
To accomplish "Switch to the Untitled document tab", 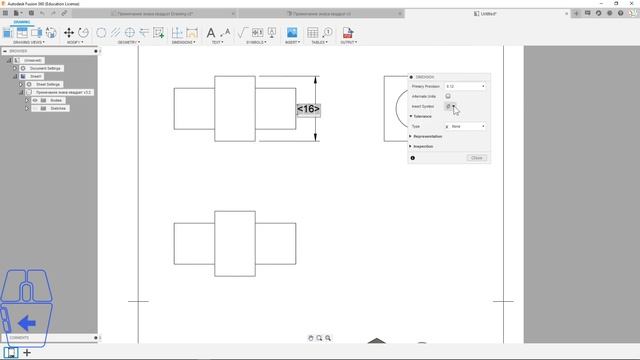I will [485, 13].
